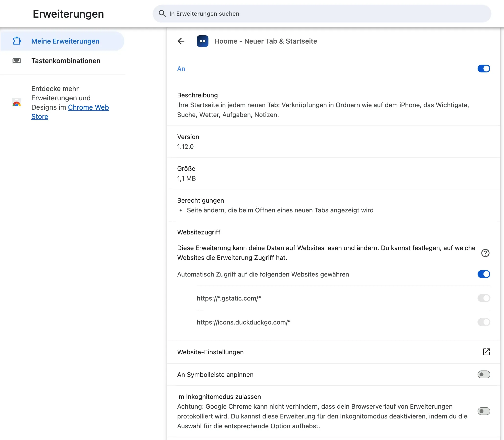Screen dimensions: 504x440
Task: Click the 'Im Inkognitomodus zulassen' heading
Action: 219,396
